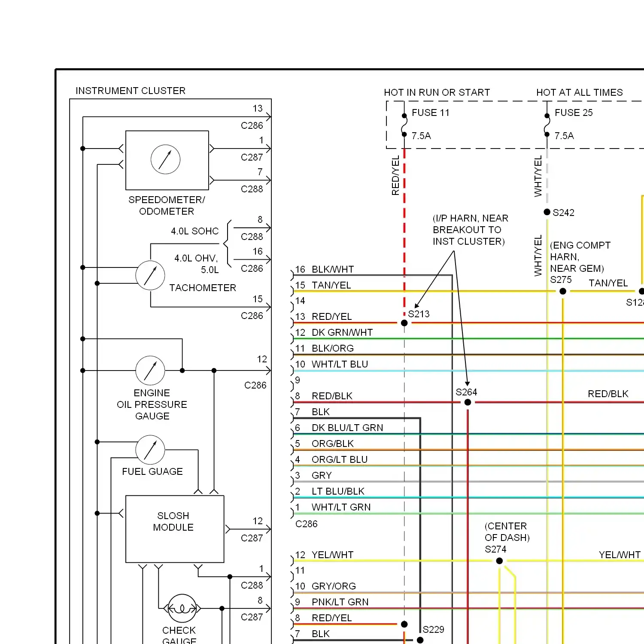The height and width of the screenshot is (644, 644).
Task: Click the Fuse 11 fuse symbol
Action: click(404, 125)
